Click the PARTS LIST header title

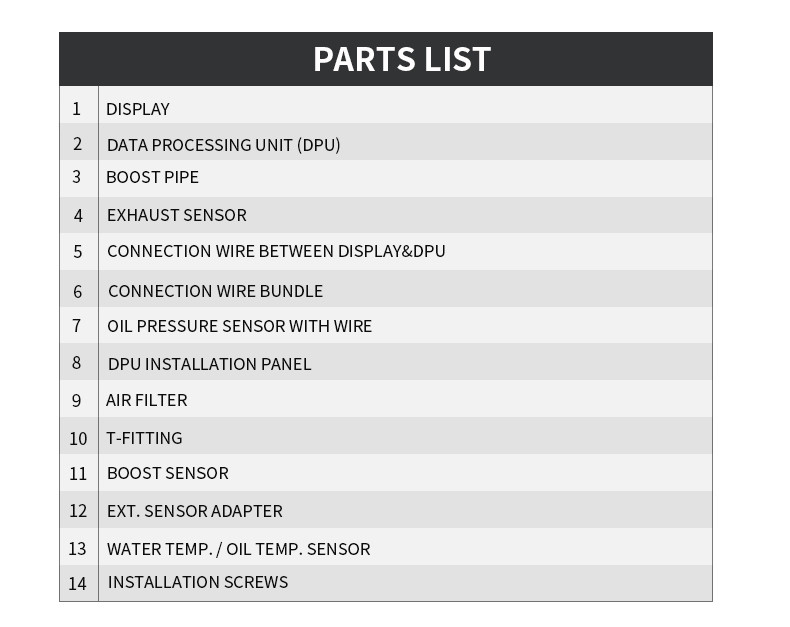(402, 59)
